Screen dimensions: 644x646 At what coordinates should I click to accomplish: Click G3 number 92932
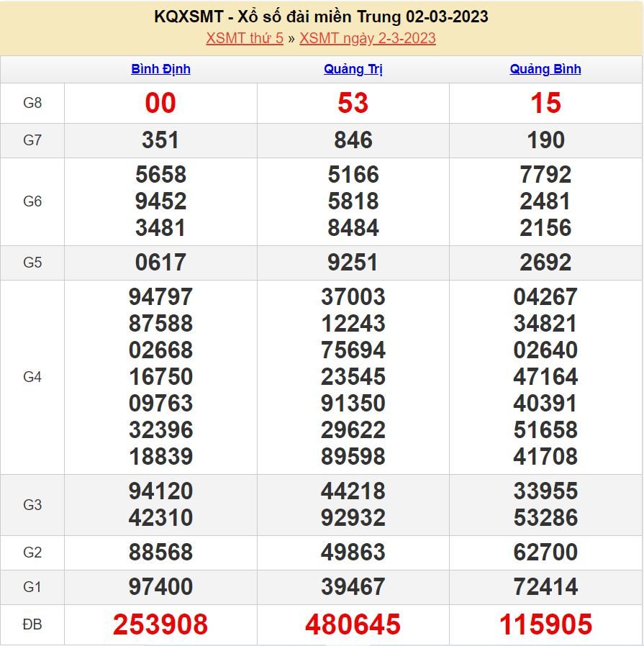point(353,517)
